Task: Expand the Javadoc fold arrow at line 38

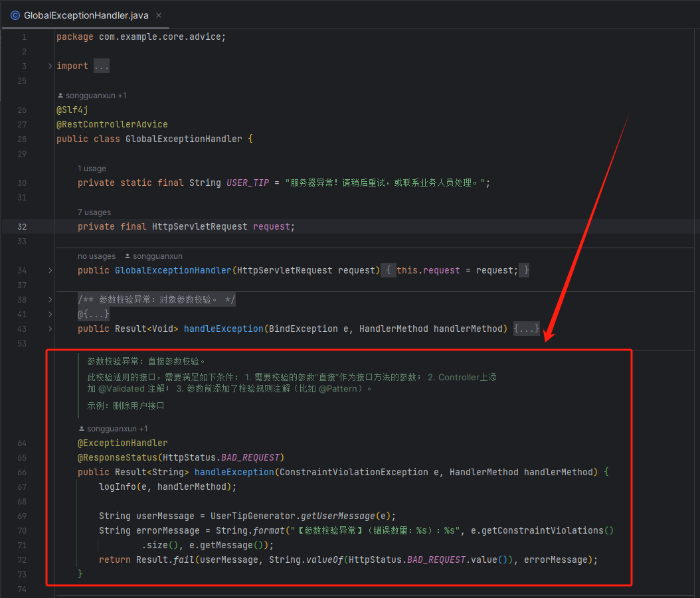Action: pos(50,299)
